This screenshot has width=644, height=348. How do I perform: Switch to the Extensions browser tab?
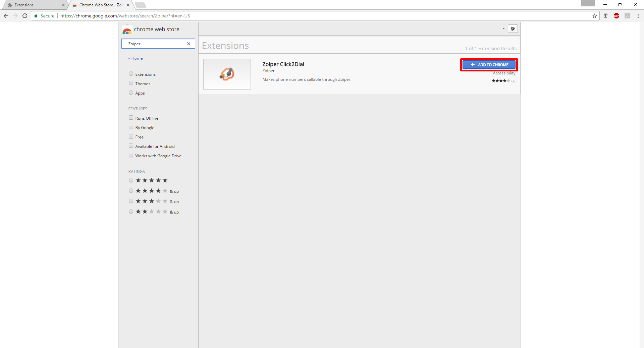coord(34,5)
